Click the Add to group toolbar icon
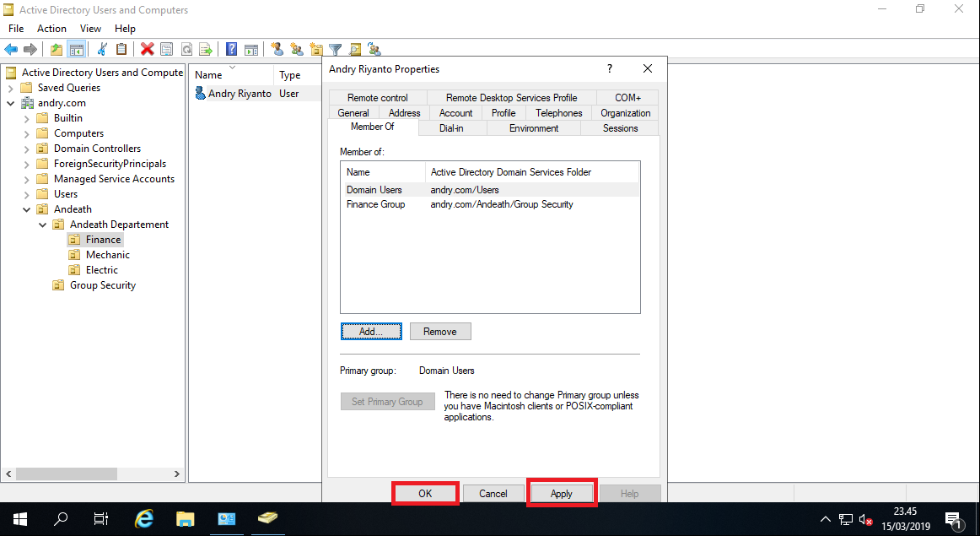The height and width of the screenshot is (536, 980). click(374, 50)
